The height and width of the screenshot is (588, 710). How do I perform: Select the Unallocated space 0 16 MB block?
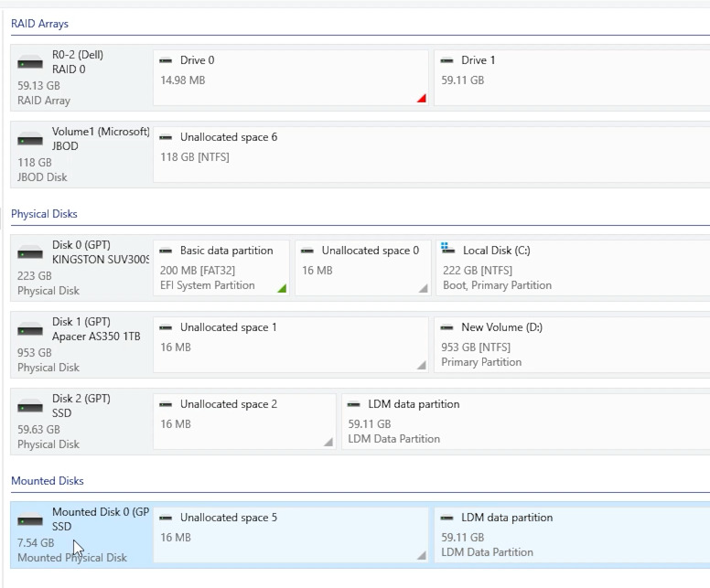[362, 268]
